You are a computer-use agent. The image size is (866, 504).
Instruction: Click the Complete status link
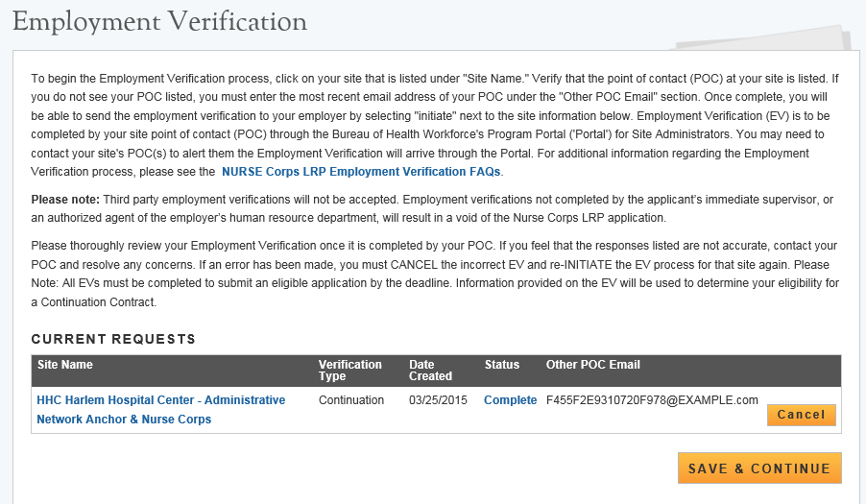pyautogui.click(x=510, y=400)
